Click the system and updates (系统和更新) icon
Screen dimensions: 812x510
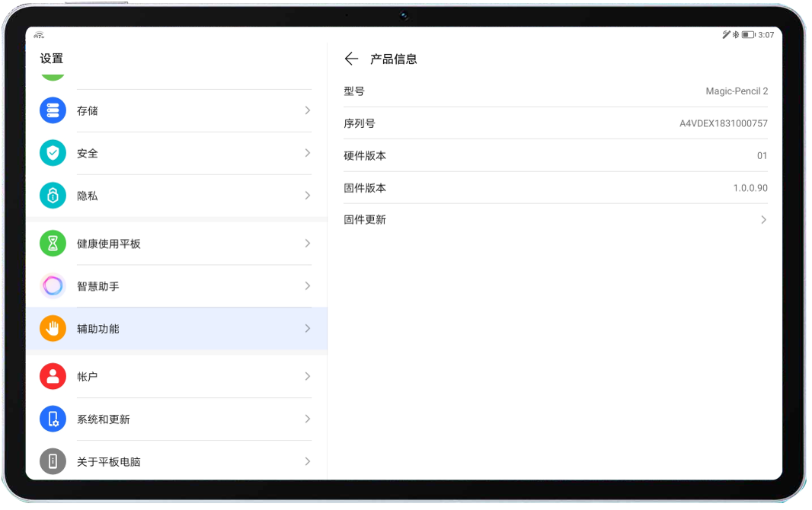(x=53, y=419)
